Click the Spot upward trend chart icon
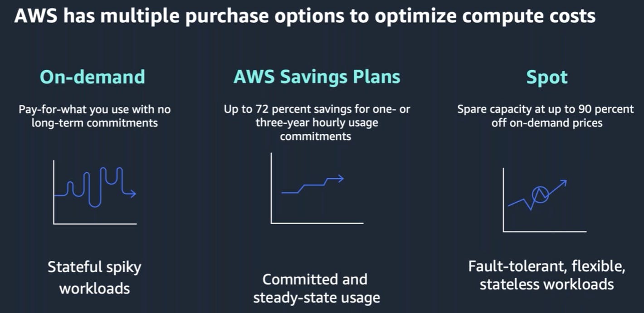 pyautogui.click(x=544, y=200)
